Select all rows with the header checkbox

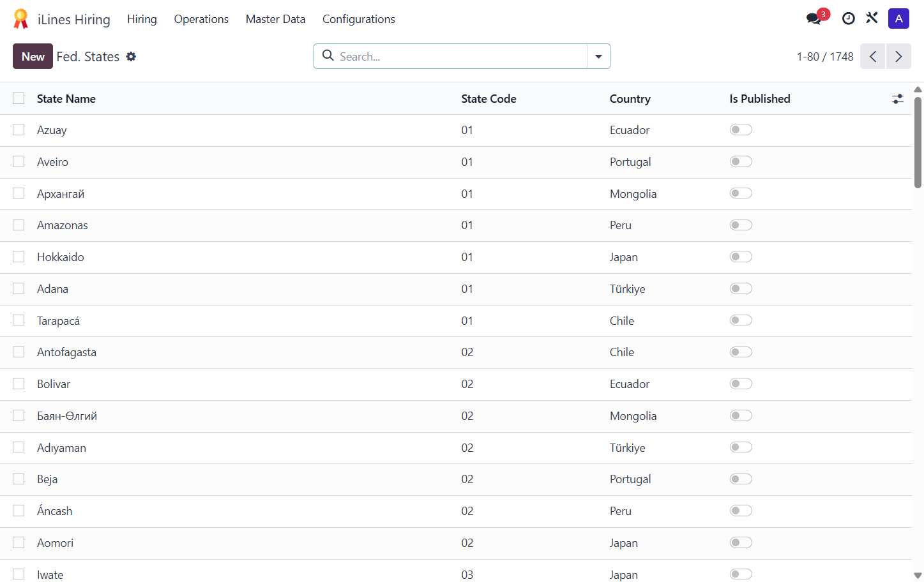19,98
